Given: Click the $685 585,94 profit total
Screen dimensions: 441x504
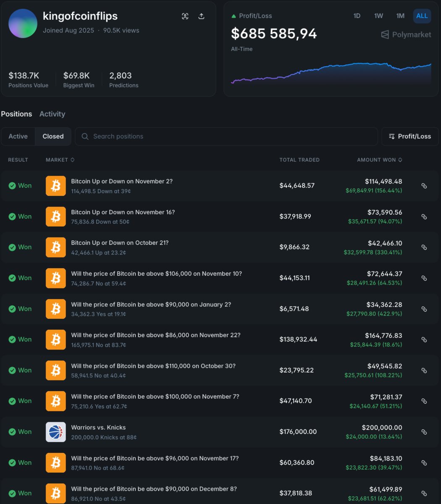Looking at the screenshot, I should click(274, 34).
